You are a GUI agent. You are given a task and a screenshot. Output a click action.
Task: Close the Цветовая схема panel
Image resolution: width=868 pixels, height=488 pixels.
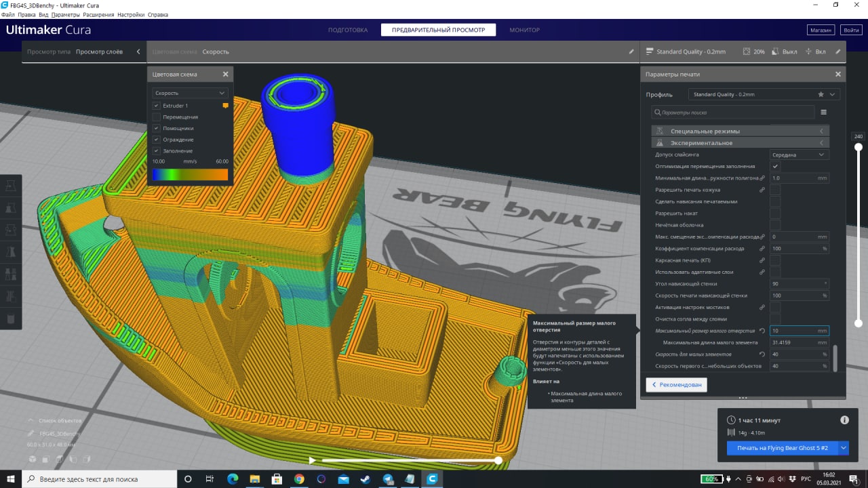pos(226,75)
